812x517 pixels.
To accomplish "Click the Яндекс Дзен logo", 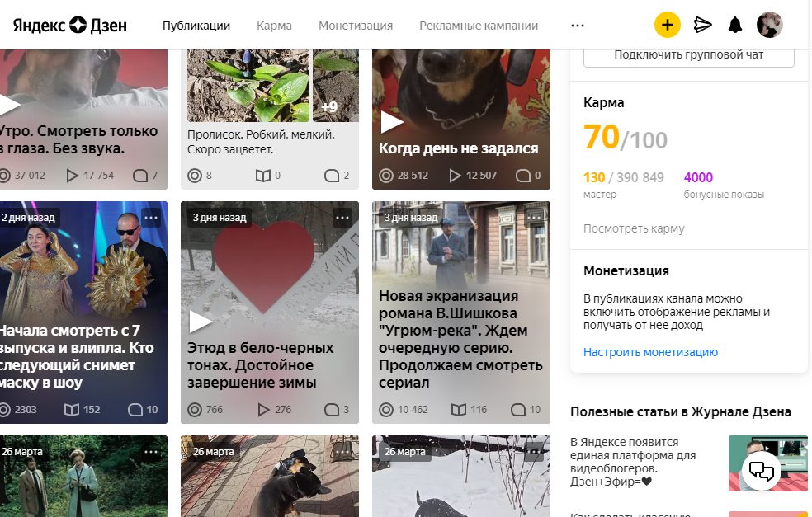I will (70, 25).
